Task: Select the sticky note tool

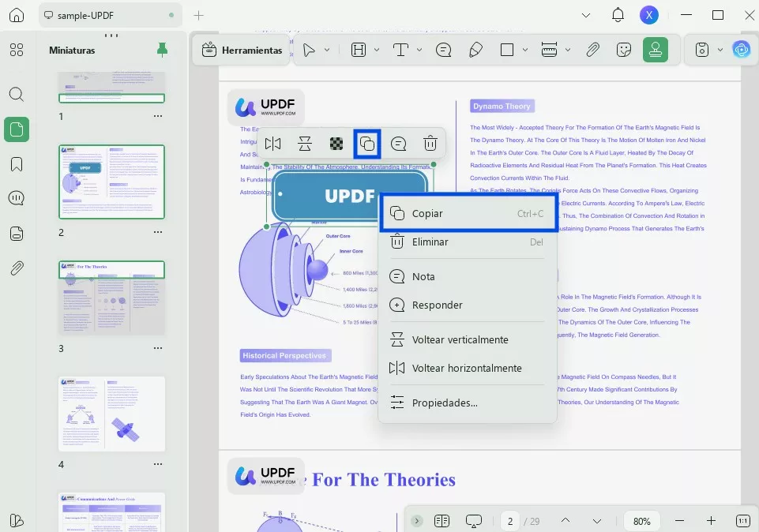Action: (x=443, y=50)
